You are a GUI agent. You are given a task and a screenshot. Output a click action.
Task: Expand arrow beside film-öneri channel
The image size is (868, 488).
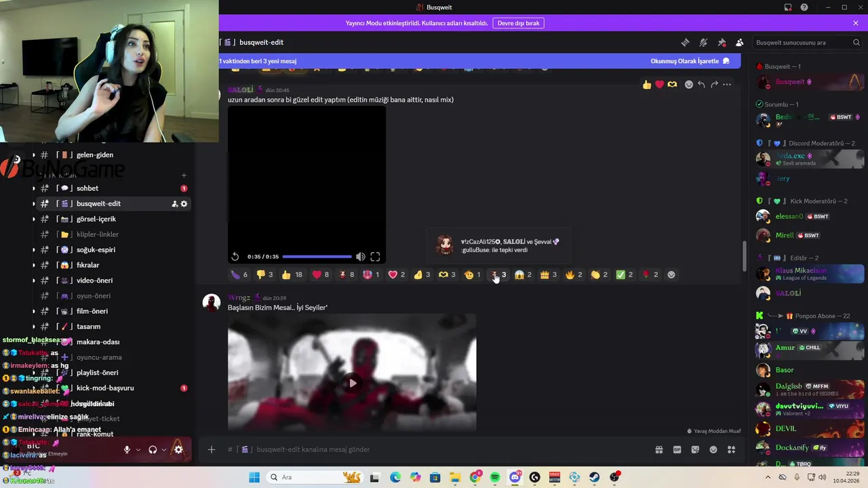[34, 311]
